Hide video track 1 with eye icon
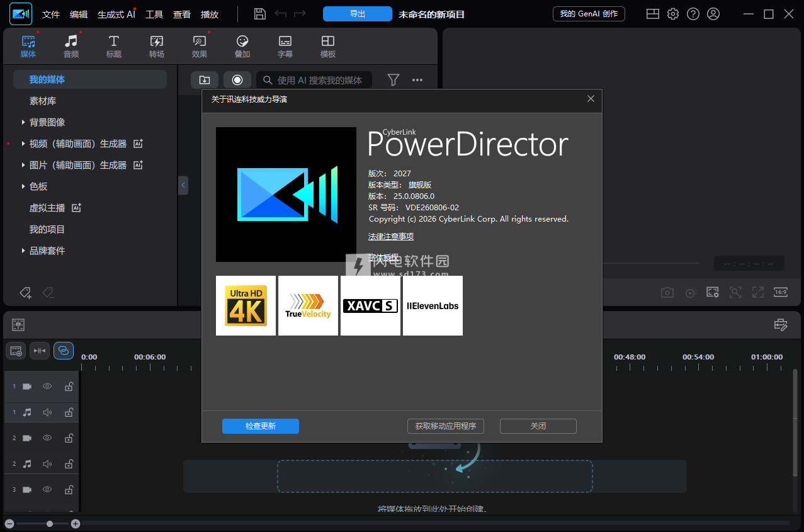This screenshot has width=804, height=532. click(47, 387)
